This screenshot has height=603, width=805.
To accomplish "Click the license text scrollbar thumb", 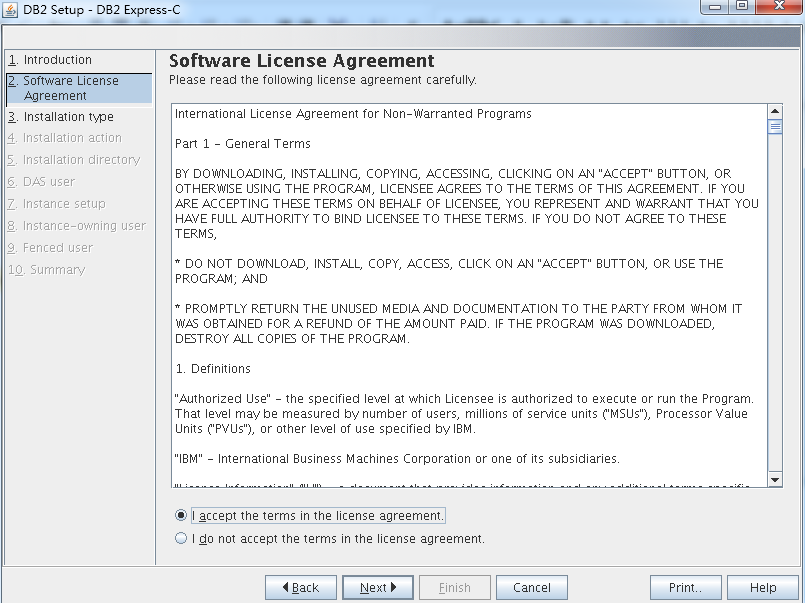I will [x=775, y=126].
